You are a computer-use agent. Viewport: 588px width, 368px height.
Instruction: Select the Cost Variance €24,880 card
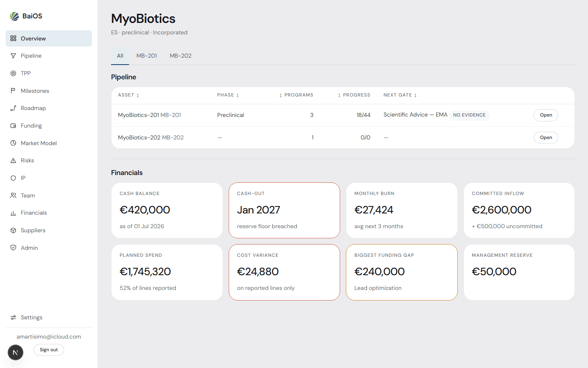(284, 272)
